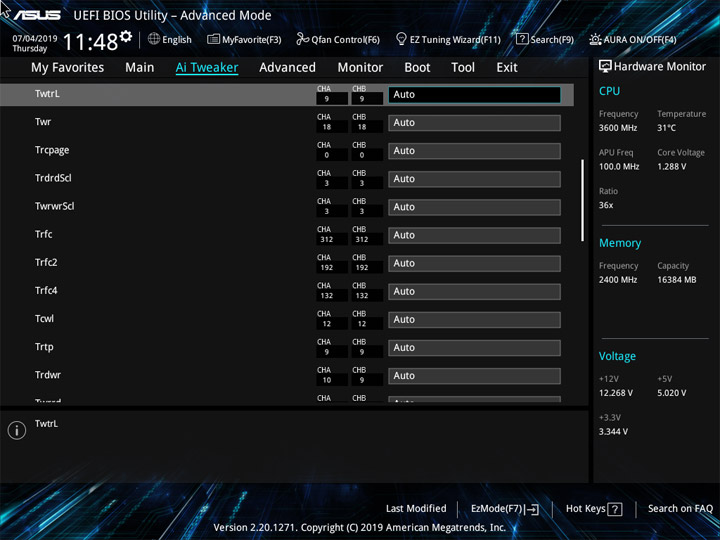Switch to the Main tab

click(x=140, y=68)
